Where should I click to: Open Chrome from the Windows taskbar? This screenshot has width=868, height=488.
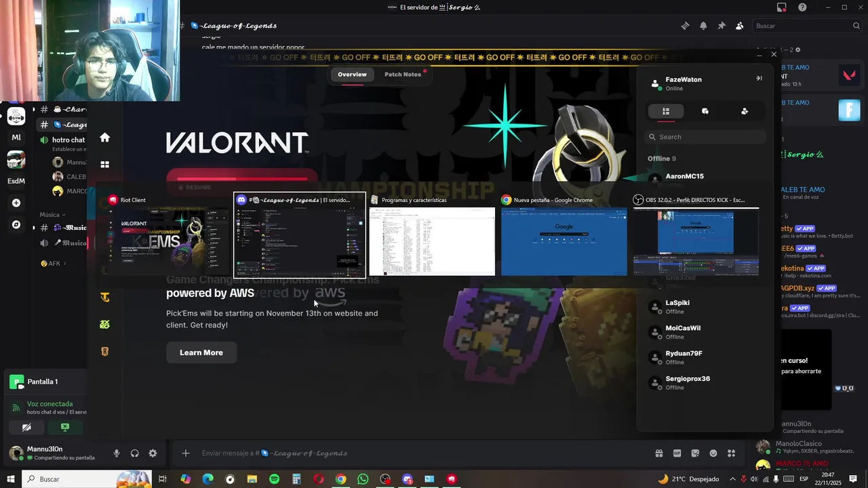[x=340, y=479]
